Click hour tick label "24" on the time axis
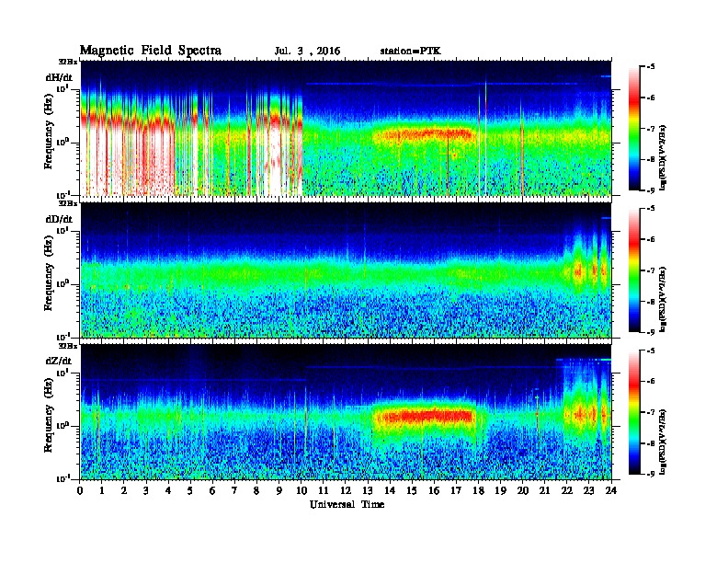The height and width of the screenshot is (563, 728). pyautogui.click(x=611, y=491)
